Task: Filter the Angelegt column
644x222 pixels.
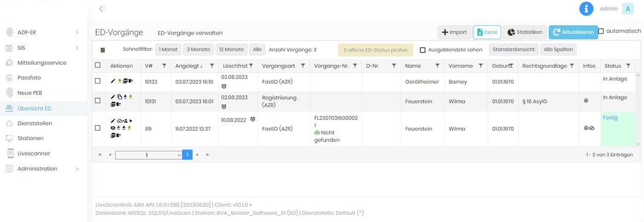Action: pyautogui.click(x=212, y=65)
